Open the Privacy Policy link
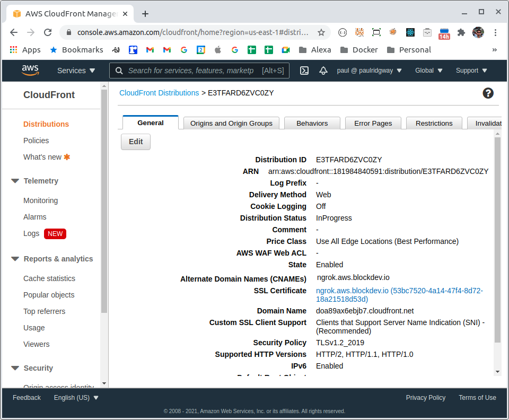 tap(426, 398)
